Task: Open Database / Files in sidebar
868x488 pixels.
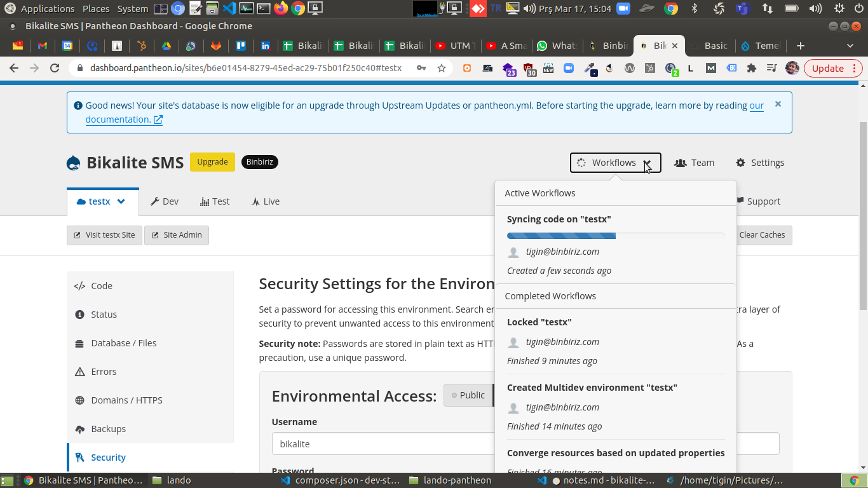Action: [150, 343]
